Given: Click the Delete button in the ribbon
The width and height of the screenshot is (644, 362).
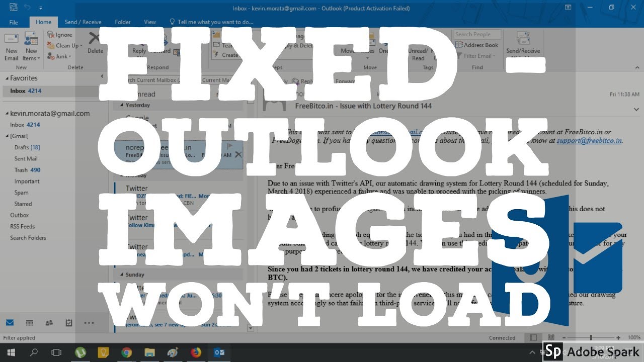Looking at the screenshot, I should coord(95,43).
